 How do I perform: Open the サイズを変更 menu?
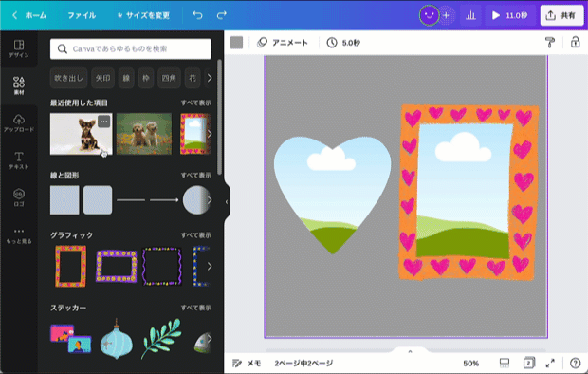(x=143, y=15)
